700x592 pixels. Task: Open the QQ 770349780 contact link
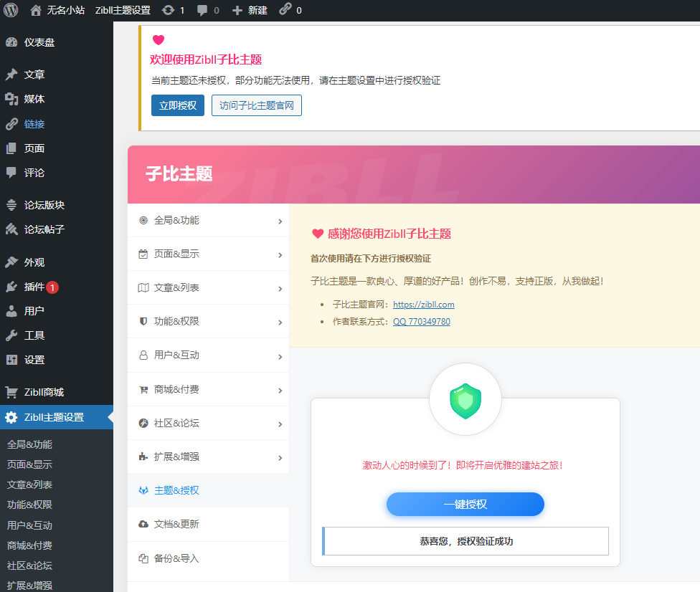(422, 322)
